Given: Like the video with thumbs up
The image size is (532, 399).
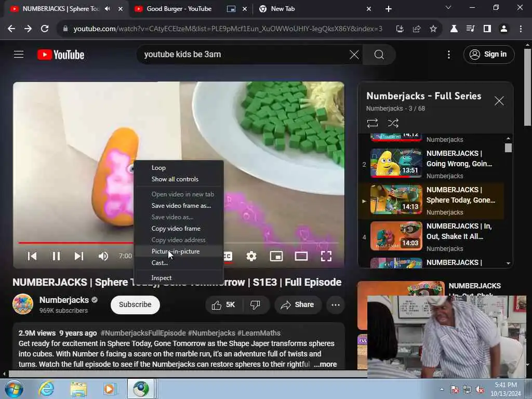Looking at the screenshot, I should [223, 304].
